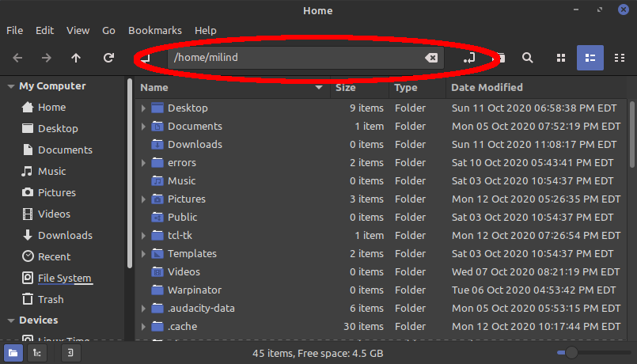Expand the .audacity-data folder row
637x364 pixels.
tap(143, 309)
